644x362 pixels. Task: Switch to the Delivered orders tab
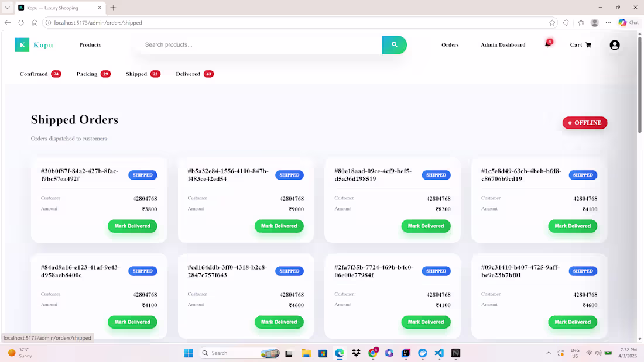click(194, 74)
